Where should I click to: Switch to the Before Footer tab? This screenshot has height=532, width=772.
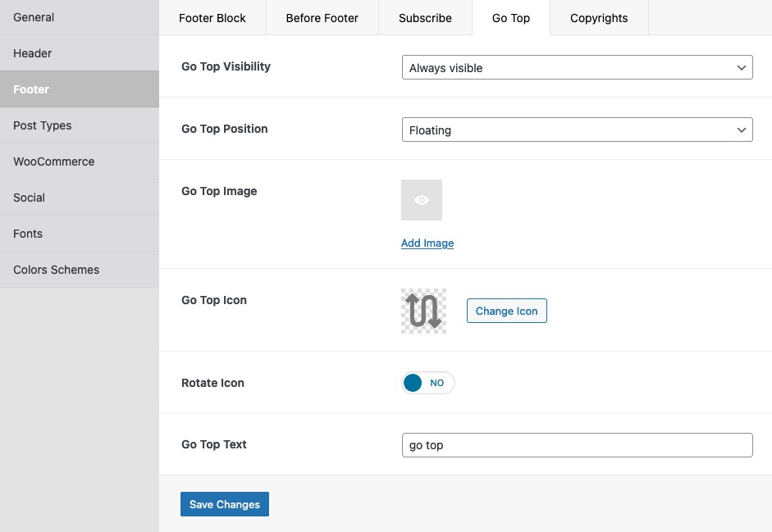click(322, 18)
